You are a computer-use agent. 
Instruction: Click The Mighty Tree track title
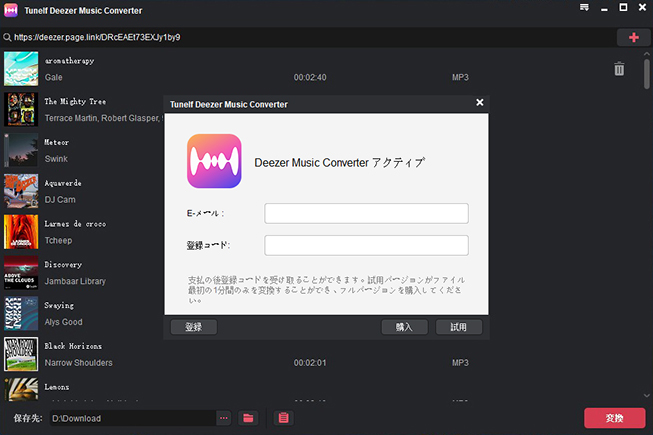pos(75,102)
